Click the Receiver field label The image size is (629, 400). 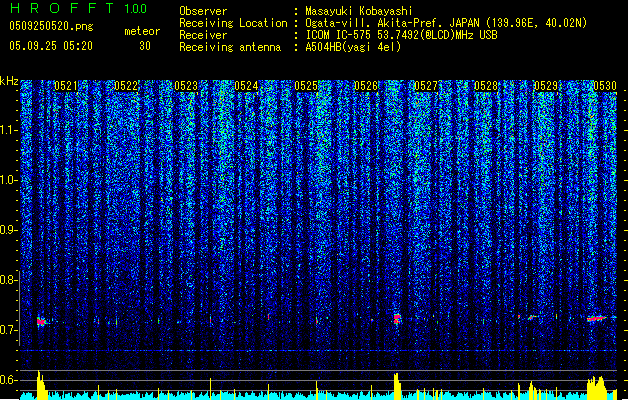coord(203,35)
